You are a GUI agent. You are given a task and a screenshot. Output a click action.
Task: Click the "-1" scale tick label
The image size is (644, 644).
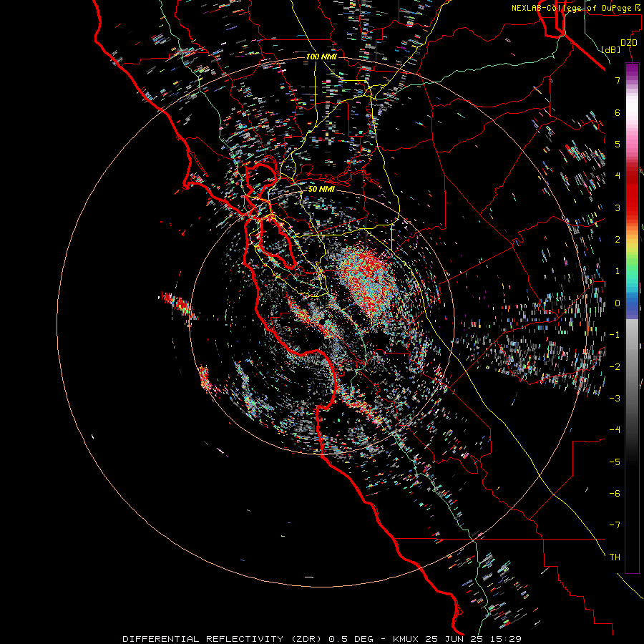click(x=615, y=335)
